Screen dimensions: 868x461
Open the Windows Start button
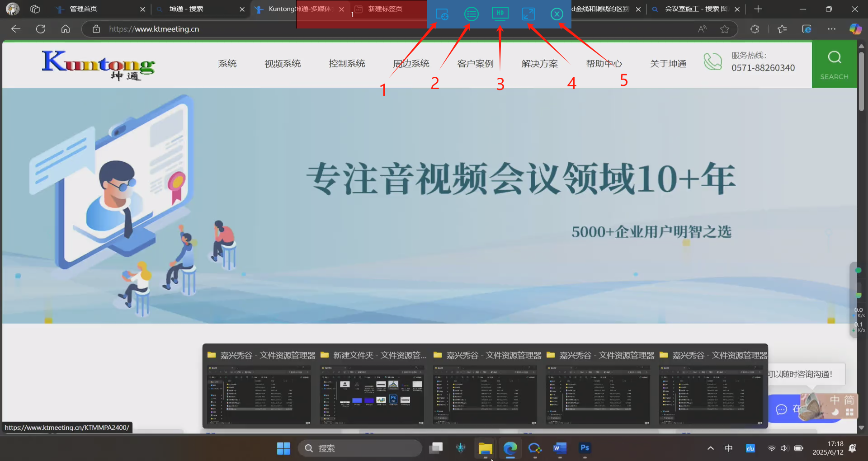click(x=283, y=448)
